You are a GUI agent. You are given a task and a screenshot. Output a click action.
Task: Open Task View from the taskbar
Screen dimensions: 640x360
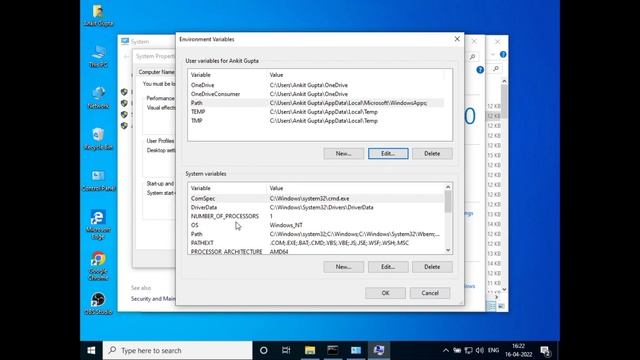tap(286, 350)
